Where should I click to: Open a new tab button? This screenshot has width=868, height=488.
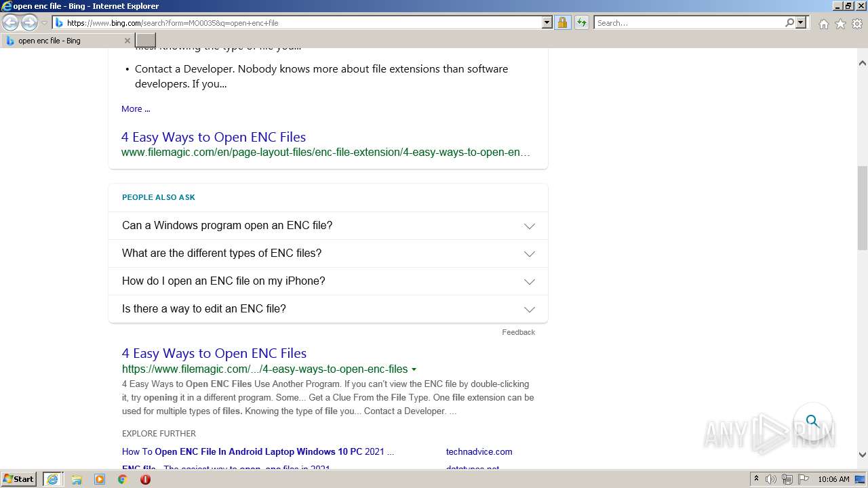pos(146,41)
